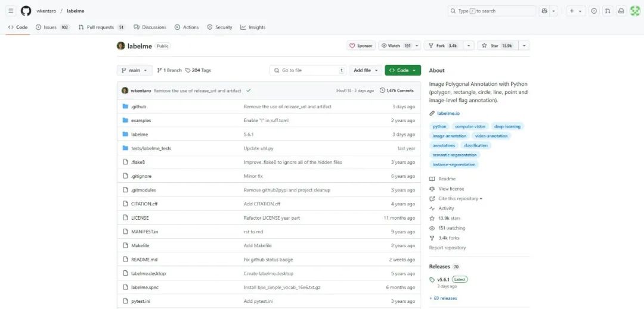Open the v5.6.1 Latest release
The image size is (644, 309).
(448, 279)
